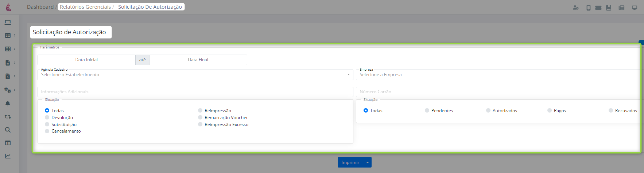The width and height of the screenshot is (644, 173).
Task: Expand chevron beside document sidebar icon
Action: pyautogui.click(x=15, y=63)
